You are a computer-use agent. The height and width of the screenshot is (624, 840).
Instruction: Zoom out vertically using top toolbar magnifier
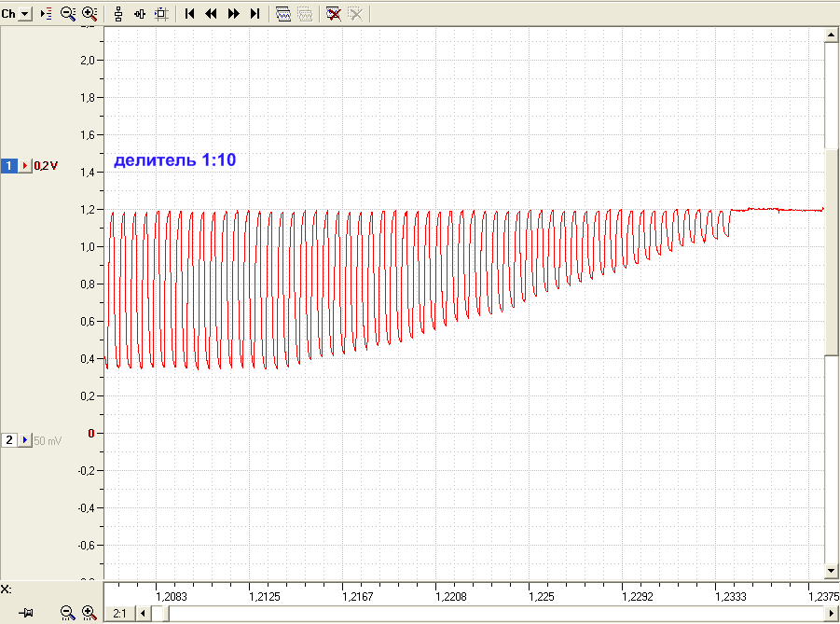68,14
